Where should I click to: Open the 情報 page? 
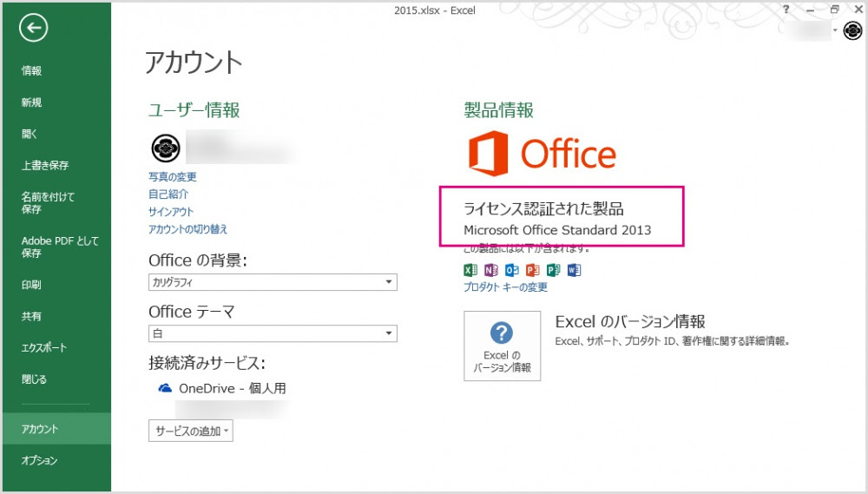31,70
